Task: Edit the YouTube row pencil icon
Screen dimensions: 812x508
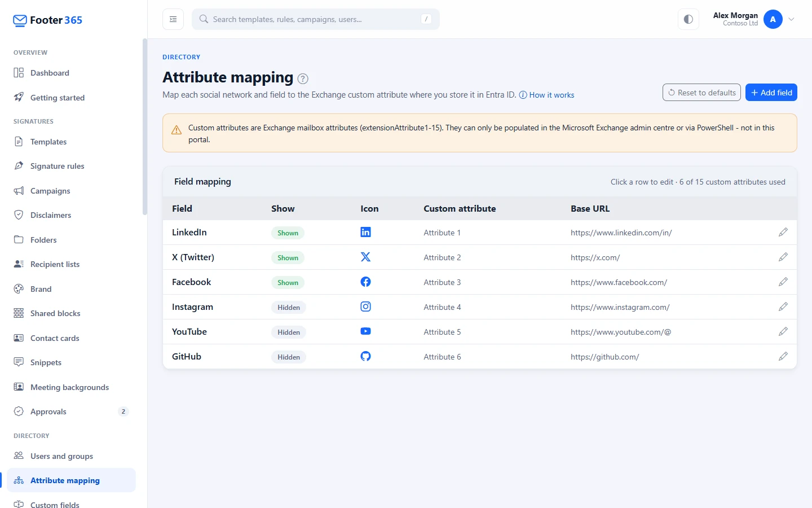Action: (x=783, y=332)
